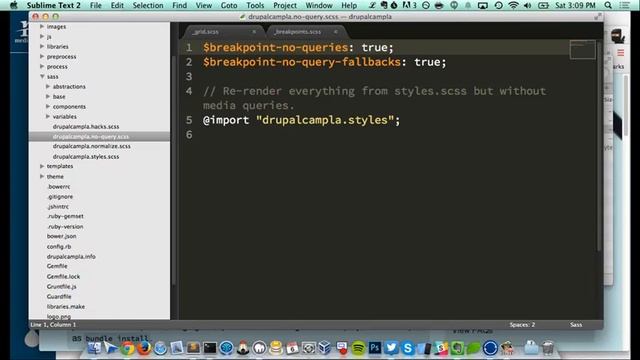Expand the components folder
Viewport: 640px width, 360px height.
(x=48, y=107)
